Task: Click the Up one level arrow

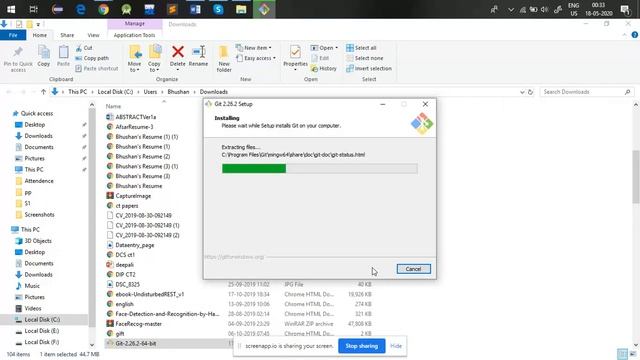Action: coord(43,92)
